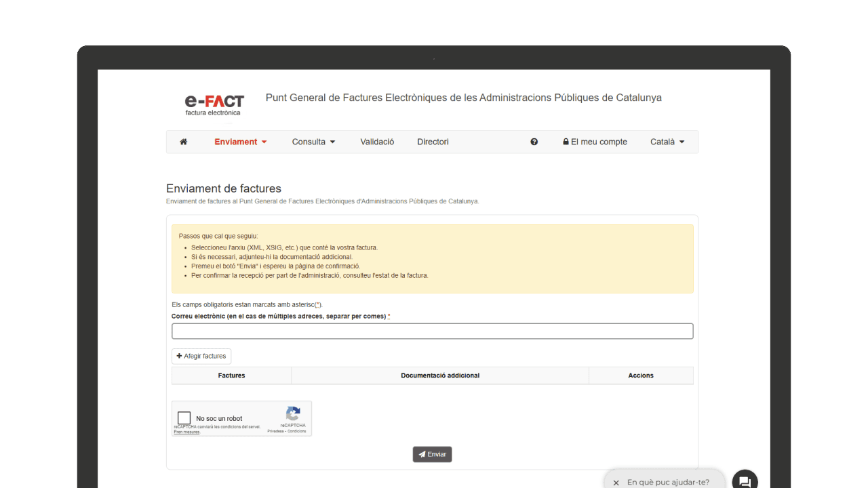Open the Directori section

(433, 142)
